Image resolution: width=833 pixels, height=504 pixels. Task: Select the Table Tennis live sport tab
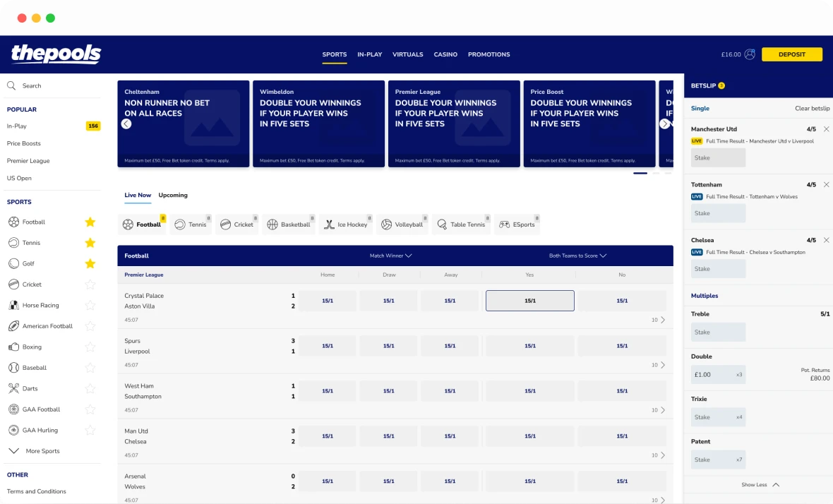(462, 224)
